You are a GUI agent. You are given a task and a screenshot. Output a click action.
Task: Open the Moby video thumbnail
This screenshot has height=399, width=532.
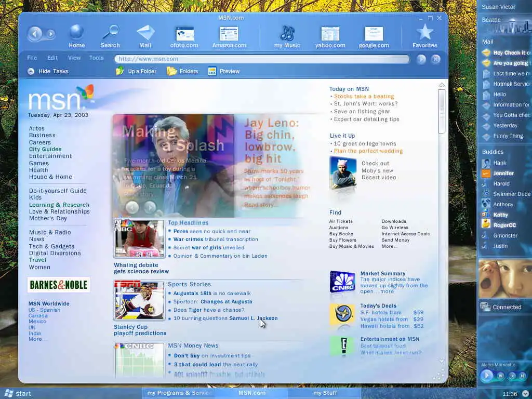tap(343, 173)
